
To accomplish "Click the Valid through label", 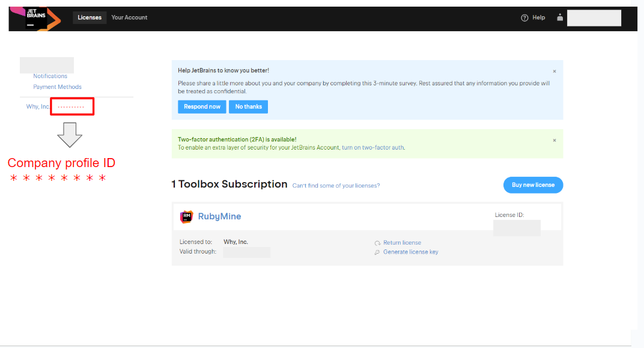I will click(x=198, y=251).
